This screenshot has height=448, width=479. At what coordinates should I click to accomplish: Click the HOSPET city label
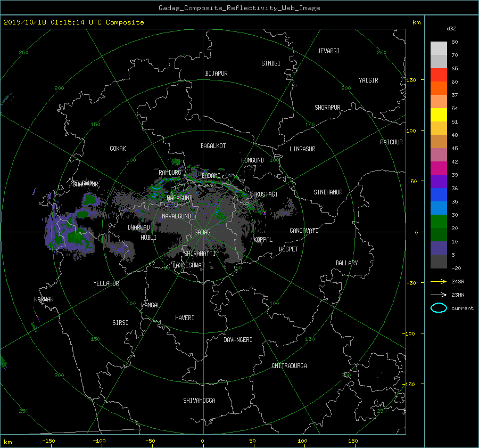tap(288, 249)
